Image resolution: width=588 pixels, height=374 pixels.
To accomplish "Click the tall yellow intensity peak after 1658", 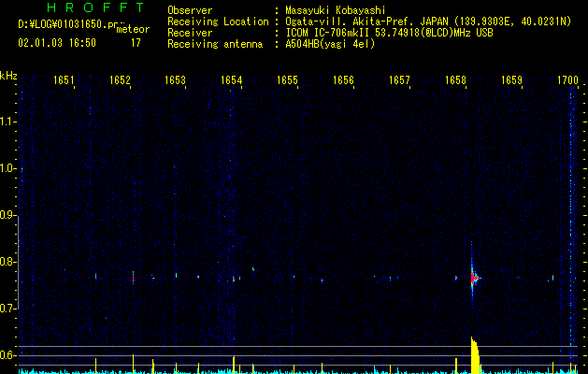I will (475, 355).
